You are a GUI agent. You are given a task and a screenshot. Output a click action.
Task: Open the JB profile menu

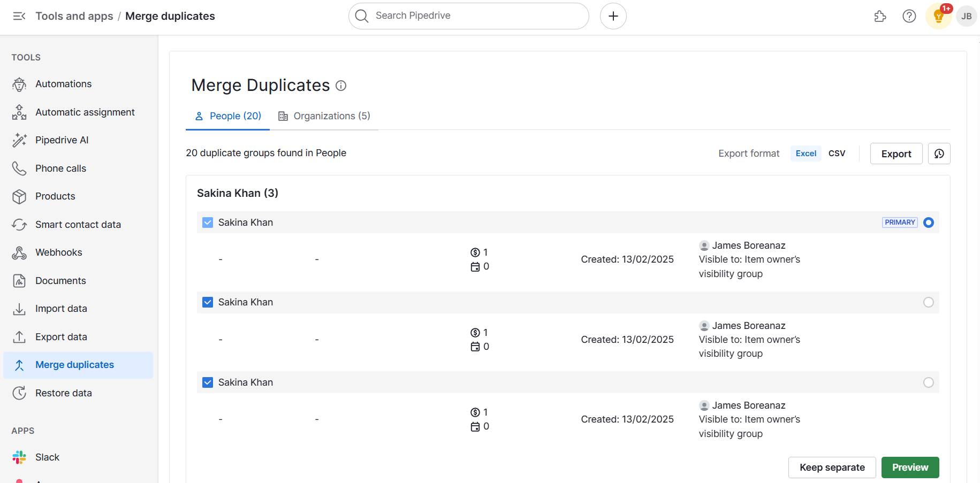(966, 16)
